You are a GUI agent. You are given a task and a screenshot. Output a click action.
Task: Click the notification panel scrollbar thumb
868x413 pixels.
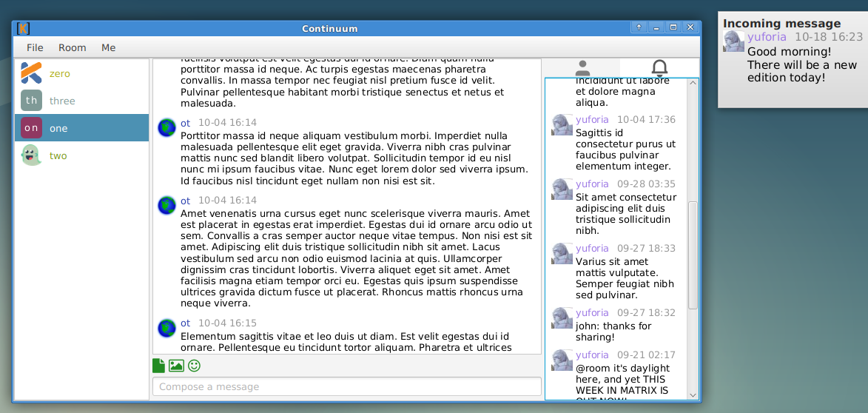click(x=693, y=255)
